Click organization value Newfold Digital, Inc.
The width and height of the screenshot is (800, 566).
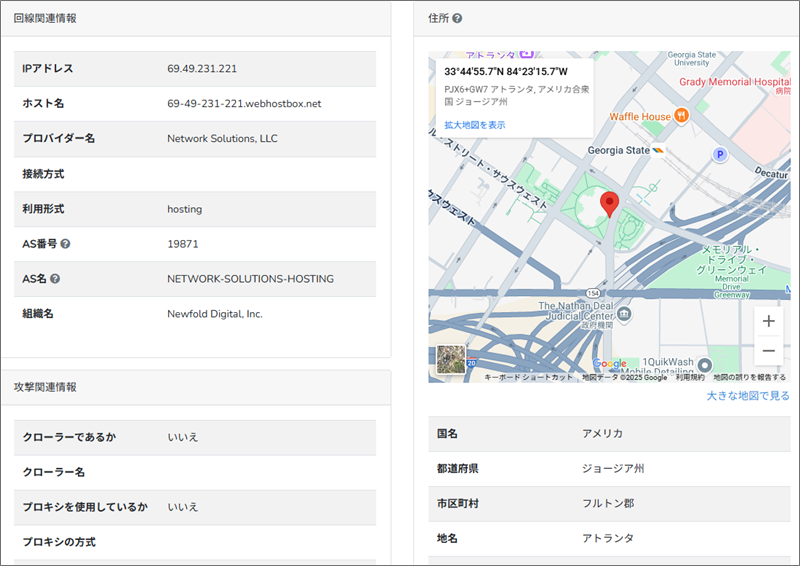[x=215, y=314]
